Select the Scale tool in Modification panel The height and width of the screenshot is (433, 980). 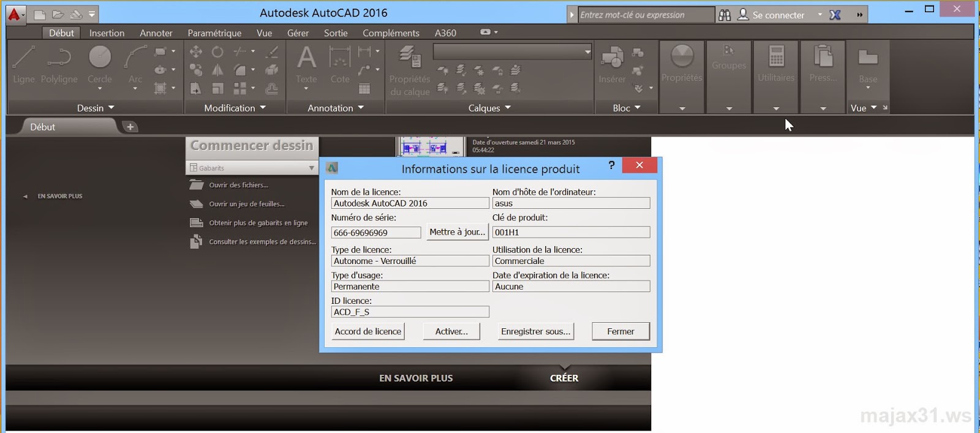click(x=217, y=89)
